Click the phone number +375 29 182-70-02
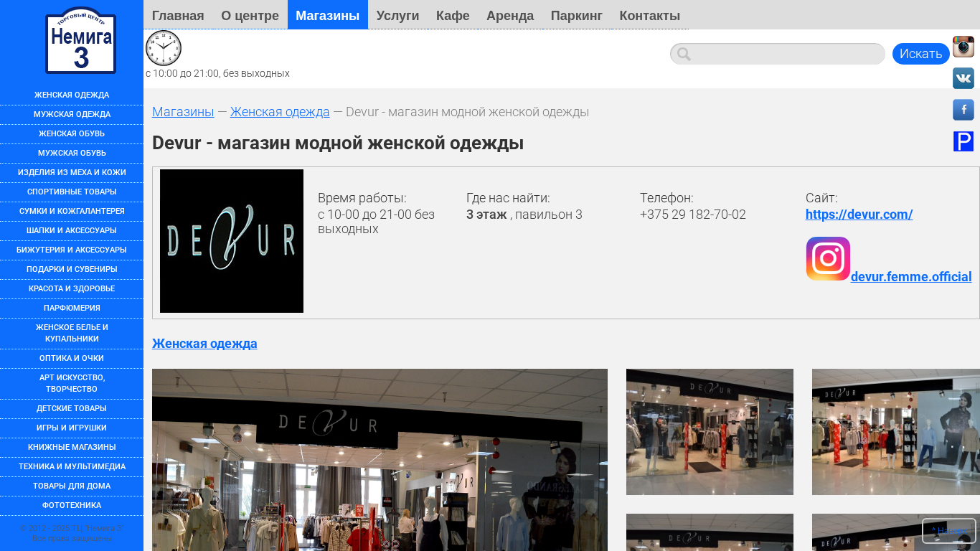Viewport: 980px width, 551px height. coord(693,215)
